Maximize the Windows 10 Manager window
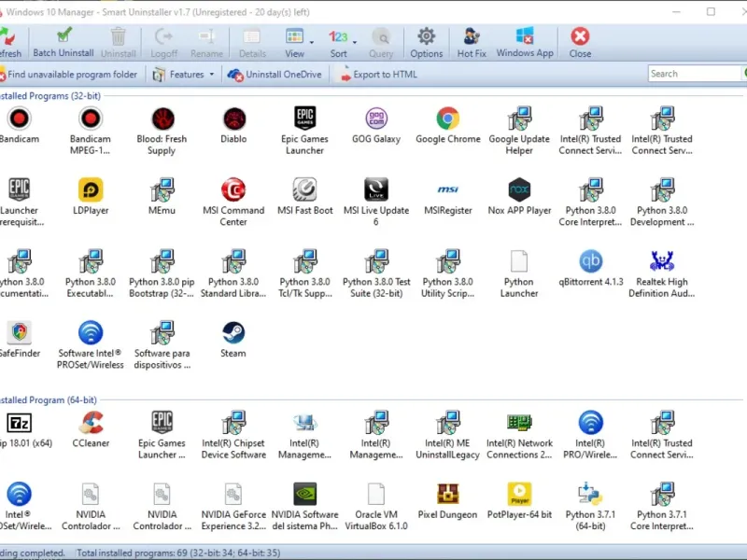This screenshot has height=560, width=747. pos(711,11)
